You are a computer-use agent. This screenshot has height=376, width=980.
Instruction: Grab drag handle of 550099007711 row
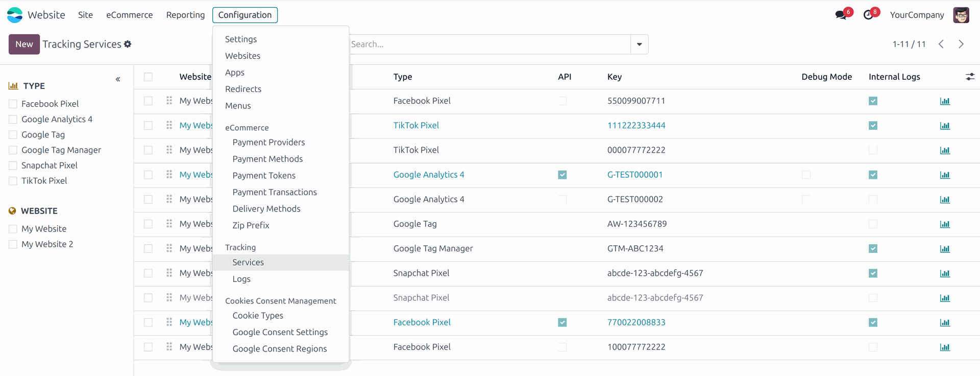pos(169,101)
